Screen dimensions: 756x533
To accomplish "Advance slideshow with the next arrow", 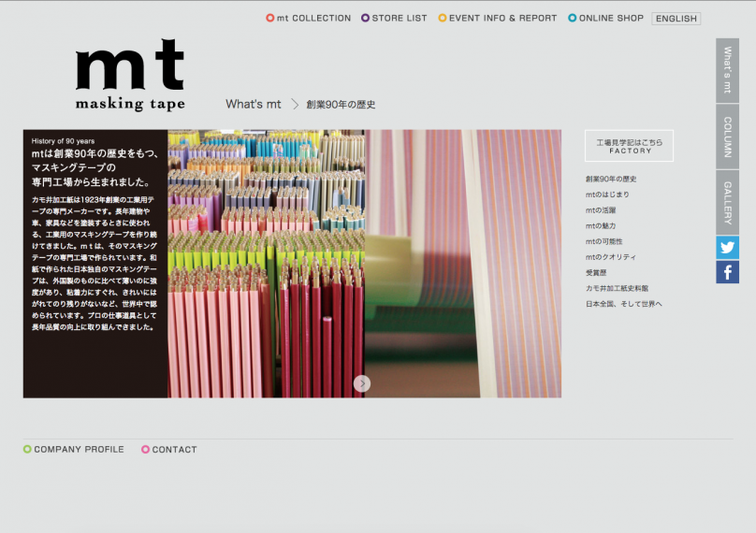I will click(x=362, y=383).
